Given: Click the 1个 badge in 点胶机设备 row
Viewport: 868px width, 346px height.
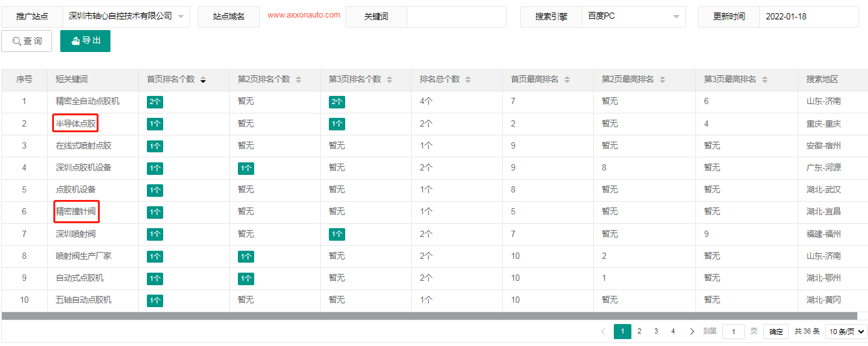Looking at the screenshot, I should tap(155, 190).
